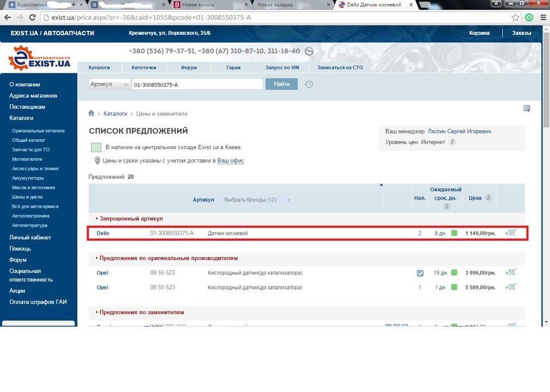Click green square in Opel 1 дн. row
This screenshot has width=550, height=392.
[454, 288]
